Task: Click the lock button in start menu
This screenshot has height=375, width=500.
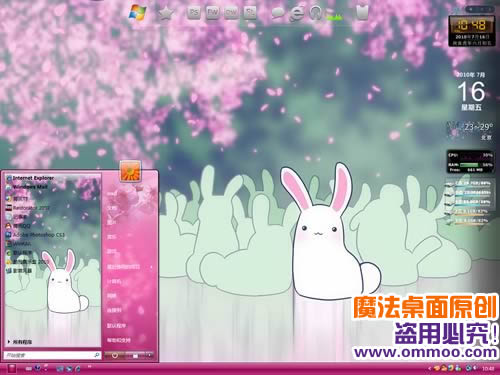Action: (x=135, y=356)
